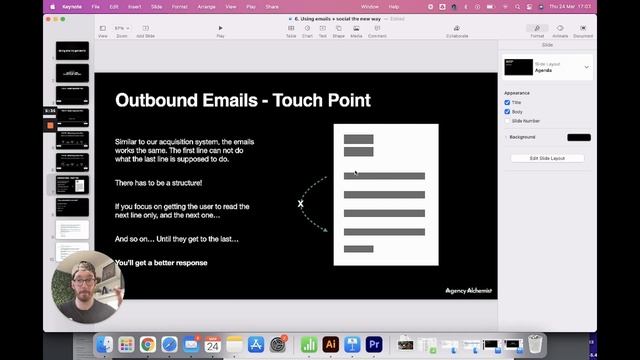Select the white email mockup shape on slide
Image resolution: width=640 pixels, height=360 pixels.
(386, 195)
